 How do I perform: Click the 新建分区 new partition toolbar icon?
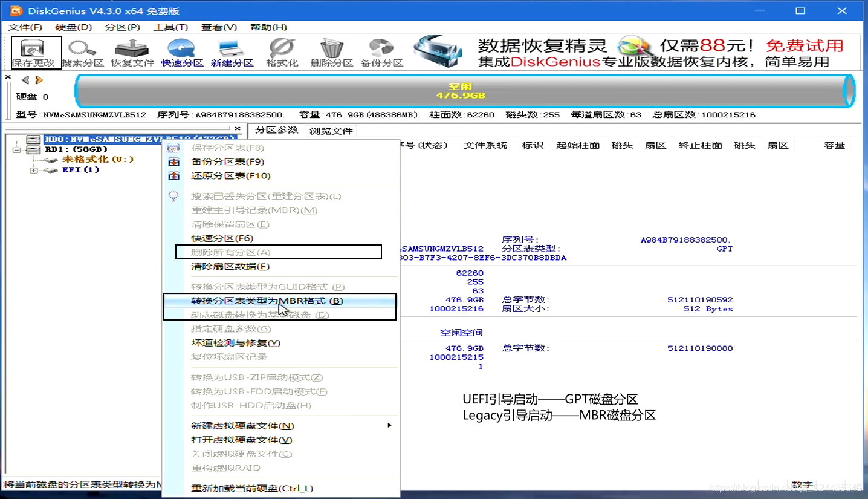[232, 53]
